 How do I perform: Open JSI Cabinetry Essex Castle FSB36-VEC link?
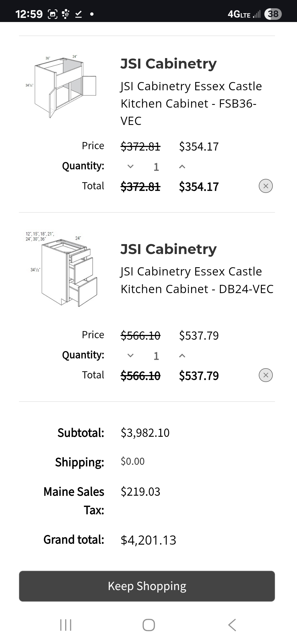coord(191,103)
